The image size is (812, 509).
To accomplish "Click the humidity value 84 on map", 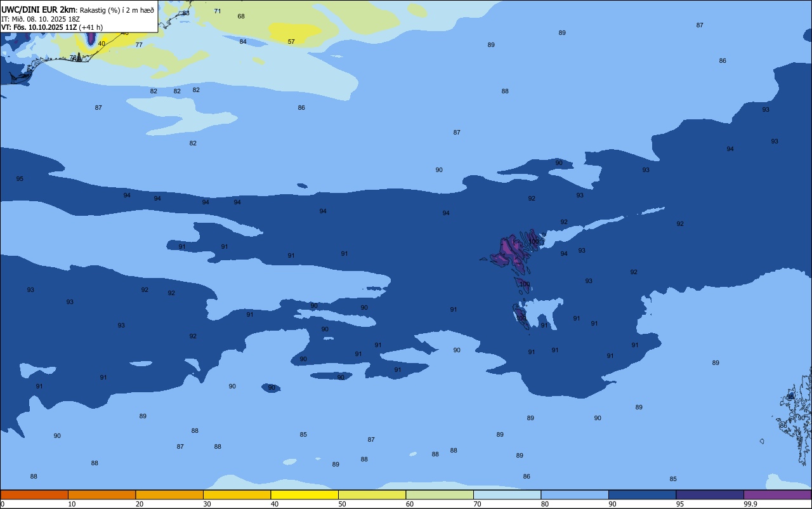I will (243, 42).
